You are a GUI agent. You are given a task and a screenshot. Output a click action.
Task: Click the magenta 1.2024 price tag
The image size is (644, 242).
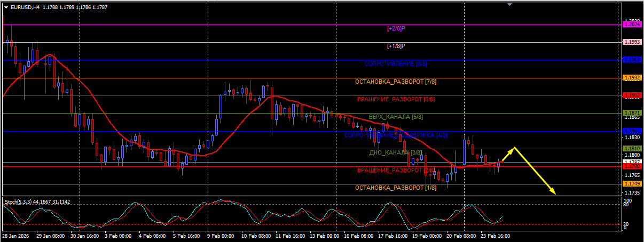click(632, 25)
